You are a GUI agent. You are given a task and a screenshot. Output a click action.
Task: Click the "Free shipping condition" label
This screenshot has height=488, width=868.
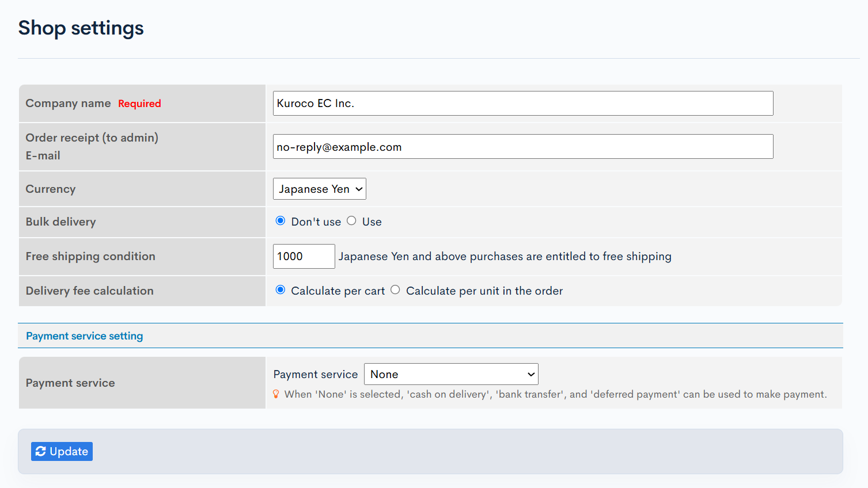(90, 256)
